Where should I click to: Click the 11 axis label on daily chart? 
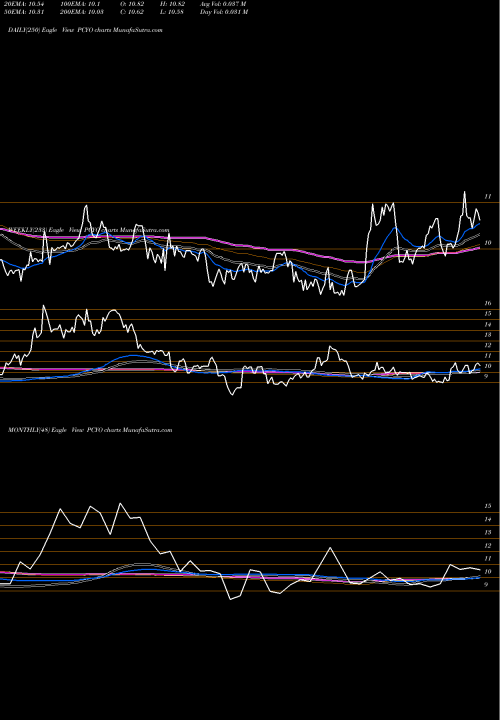point(488,197)
